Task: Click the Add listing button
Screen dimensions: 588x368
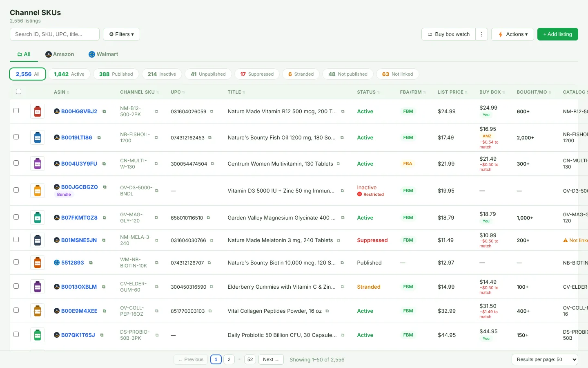Action: (558, 34)
